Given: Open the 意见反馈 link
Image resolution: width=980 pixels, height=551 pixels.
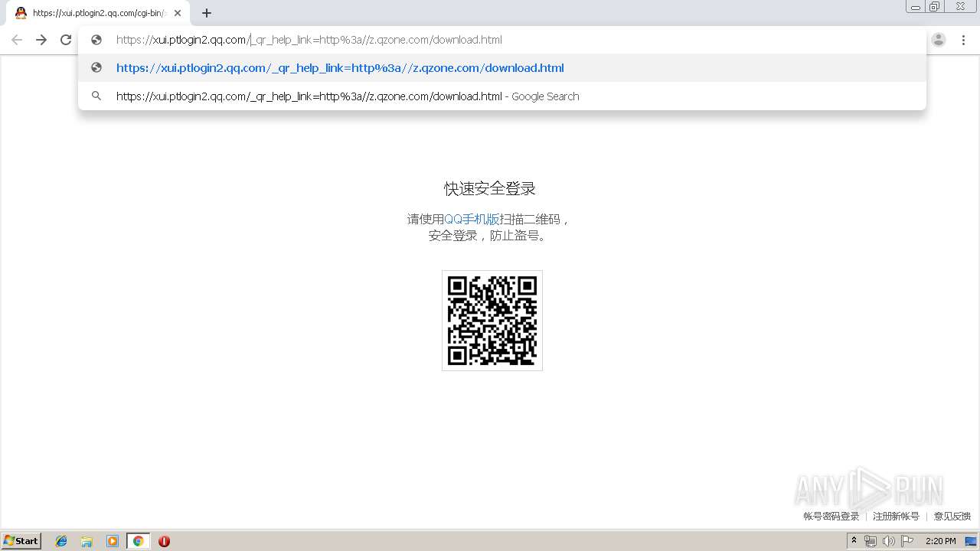Looking at the screenshot, I should (x=952, y=517).
